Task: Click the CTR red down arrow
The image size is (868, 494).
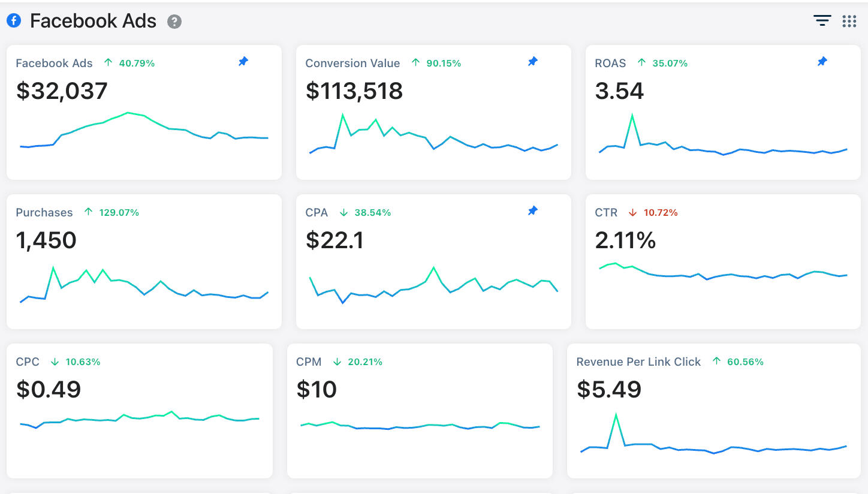Action: click(632, 212)
